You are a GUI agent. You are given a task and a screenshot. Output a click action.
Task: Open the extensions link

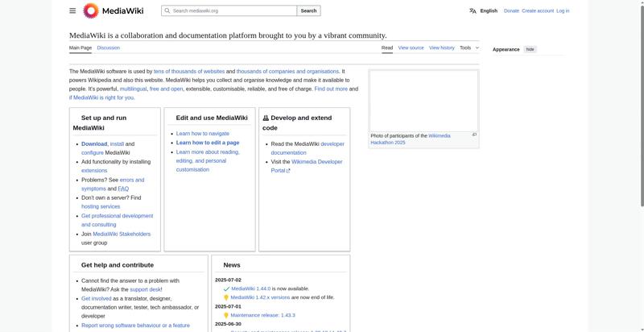[94, 171]
